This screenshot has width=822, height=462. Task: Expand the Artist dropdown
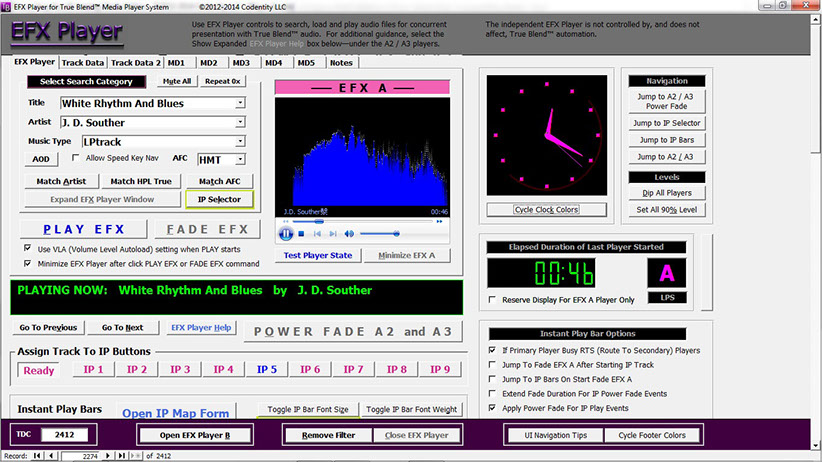pyautogui.click(x=241, y=123)
